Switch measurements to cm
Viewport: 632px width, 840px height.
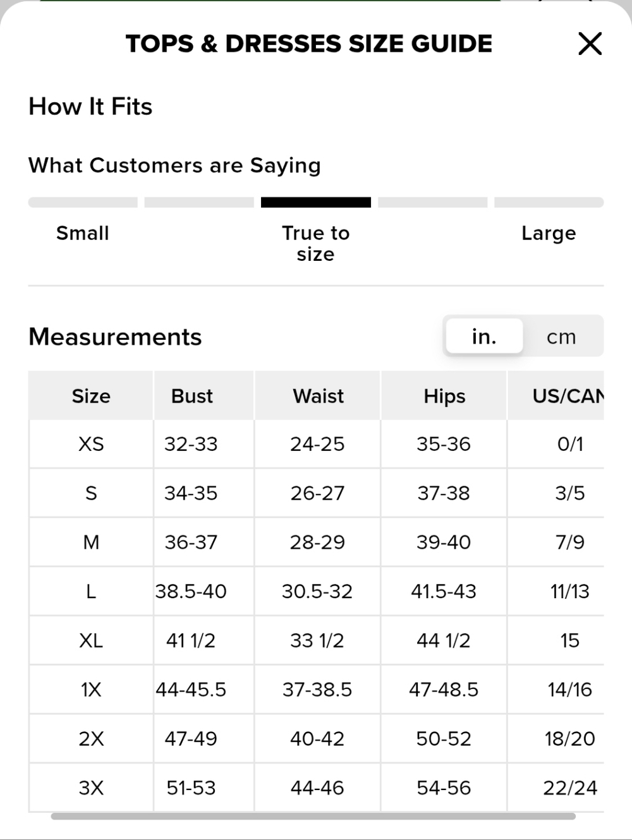point(561,337)
